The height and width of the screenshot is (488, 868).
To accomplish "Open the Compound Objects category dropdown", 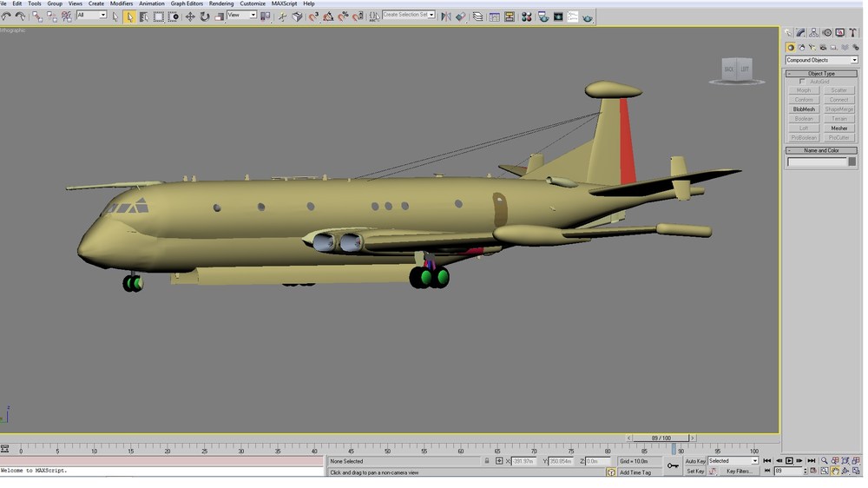I will coord(821,60).
